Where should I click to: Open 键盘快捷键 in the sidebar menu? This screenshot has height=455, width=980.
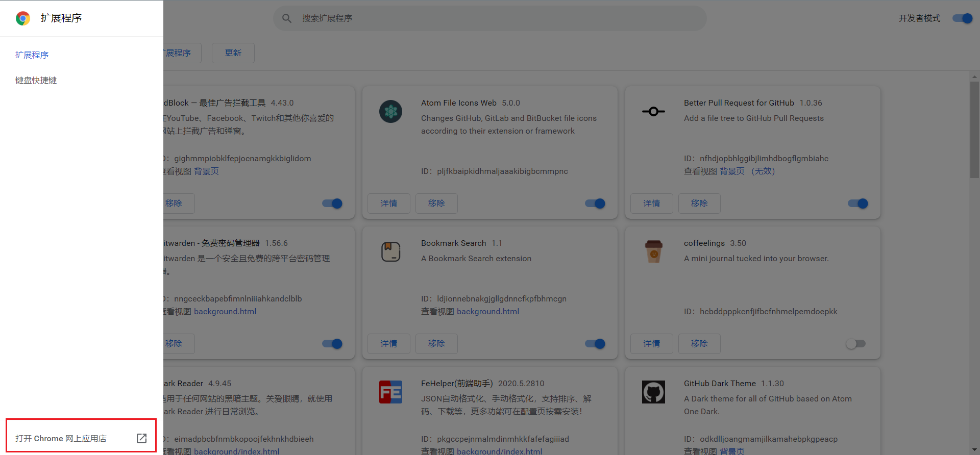(36, 80)
